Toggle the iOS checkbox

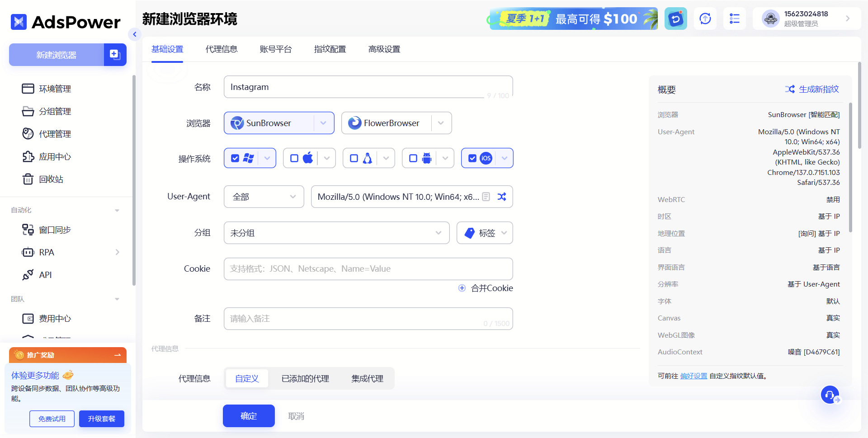(x=472, y=158)
